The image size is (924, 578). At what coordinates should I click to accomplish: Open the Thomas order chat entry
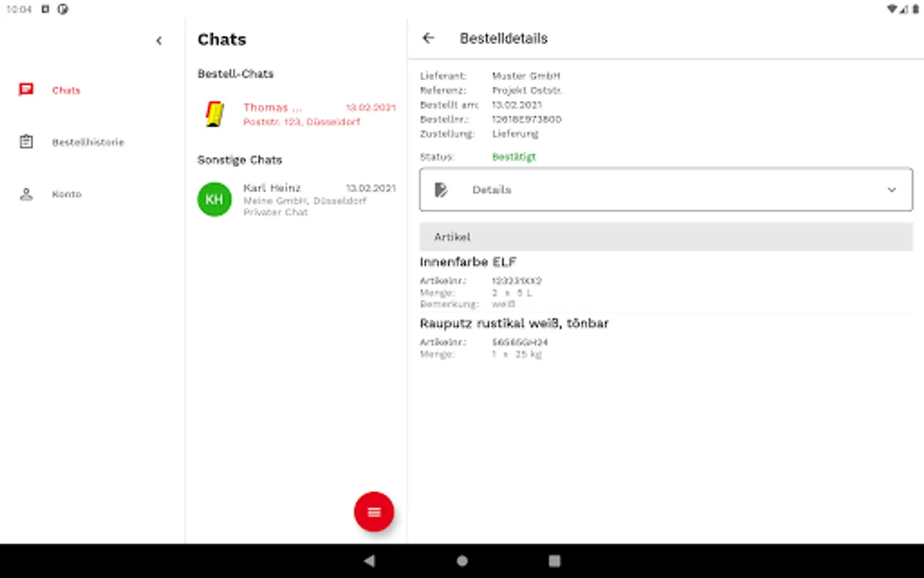tap(296, 114)
